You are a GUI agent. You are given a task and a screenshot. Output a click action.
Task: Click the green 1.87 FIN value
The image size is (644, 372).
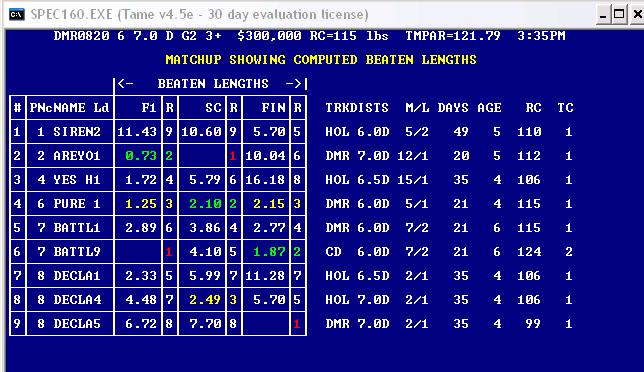pos(269,252)
